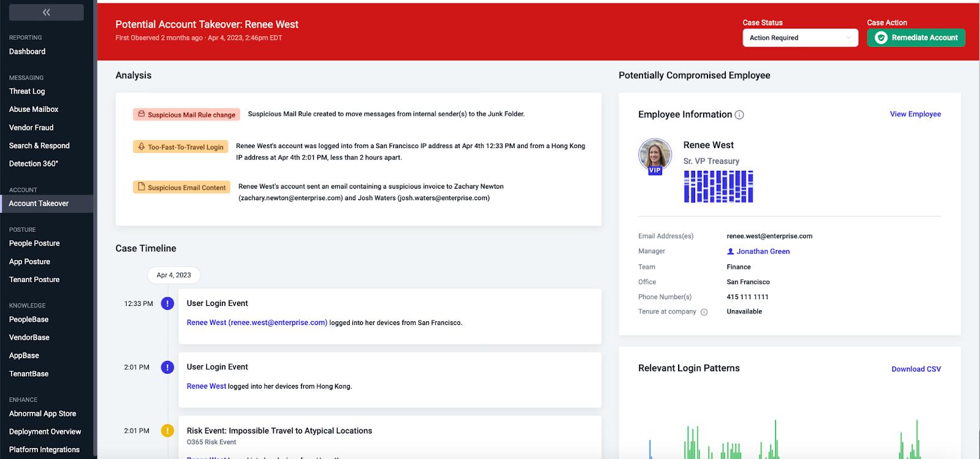980x459 pixels.
Task: Click the Too-Fast-To-Travel Login tag
Action: [x=181, y=147]
